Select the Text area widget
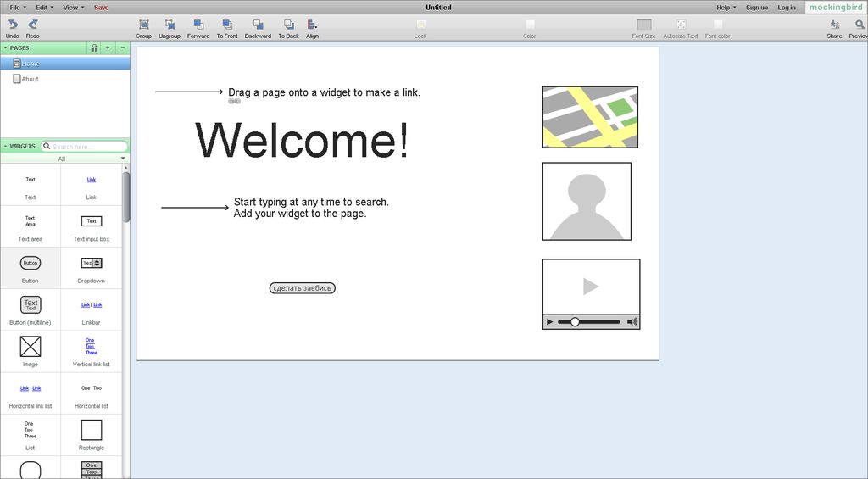The width and height of the screenshot is (868, 479). [31, 226]
